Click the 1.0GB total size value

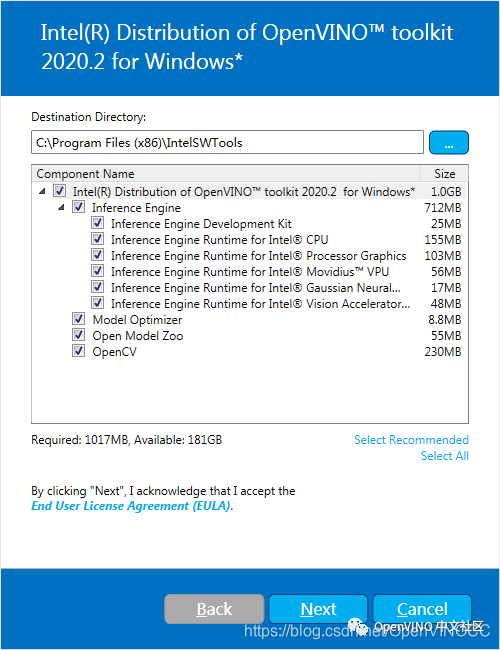click(x=446, y=192)
